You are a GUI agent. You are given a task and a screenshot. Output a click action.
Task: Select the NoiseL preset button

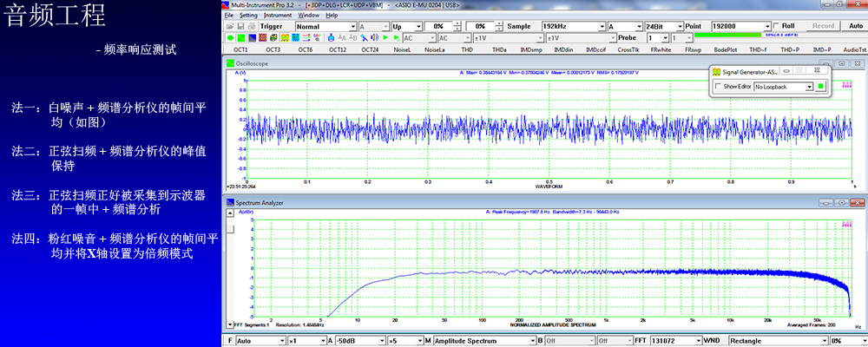pos(402,49)
